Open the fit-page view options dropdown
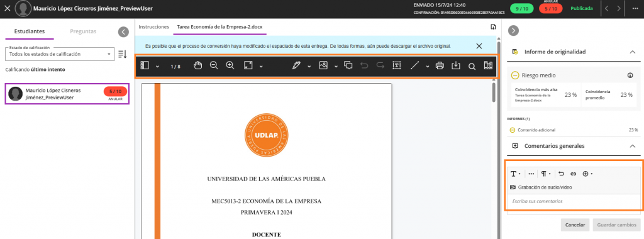 [x=261, y=67]
